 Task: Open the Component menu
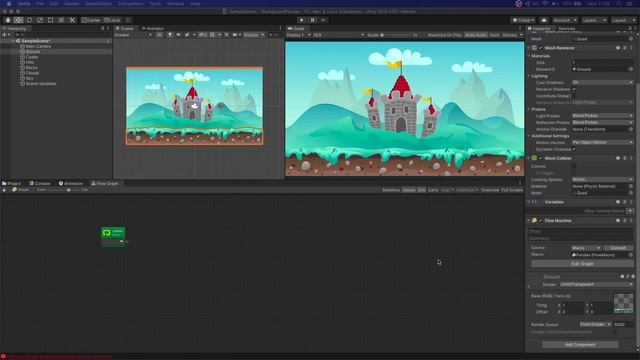click(x=131, y=4)
